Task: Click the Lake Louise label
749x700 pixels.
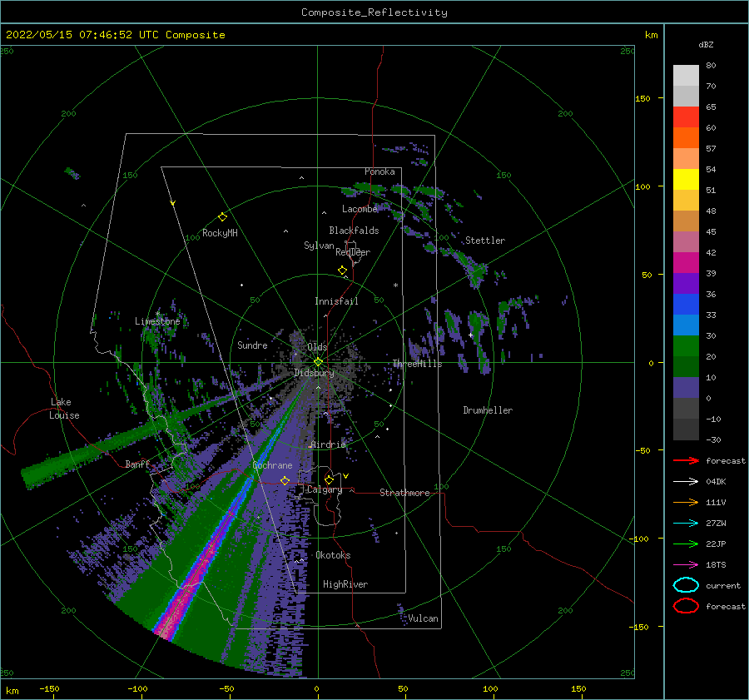Action: point(64,409)
